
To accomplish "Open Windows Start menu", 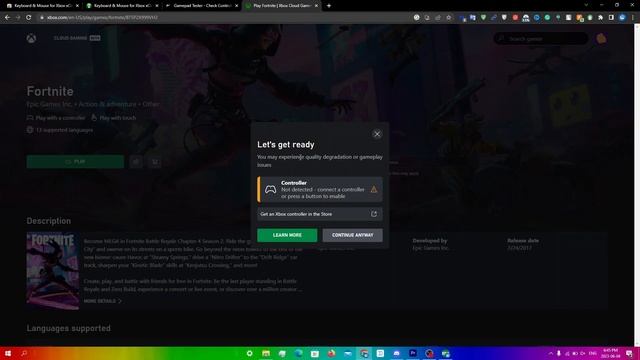I will [x=8, y=353].
